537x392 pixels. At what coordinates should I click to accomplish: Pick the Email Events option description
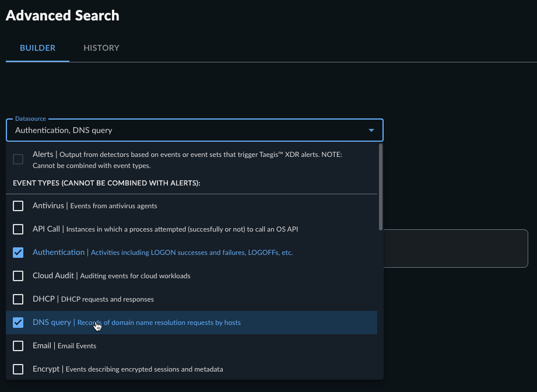[77, 346]
